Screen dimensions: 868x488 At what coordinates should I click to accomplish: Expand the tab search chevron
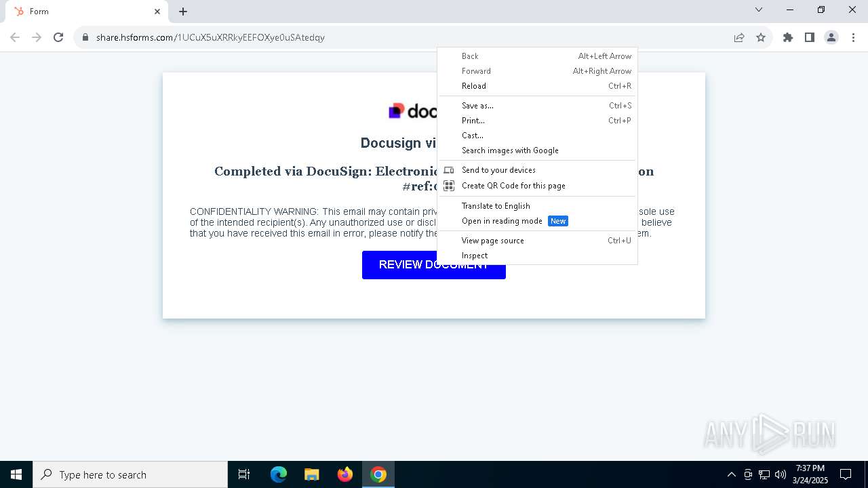[x=759, y=9]
